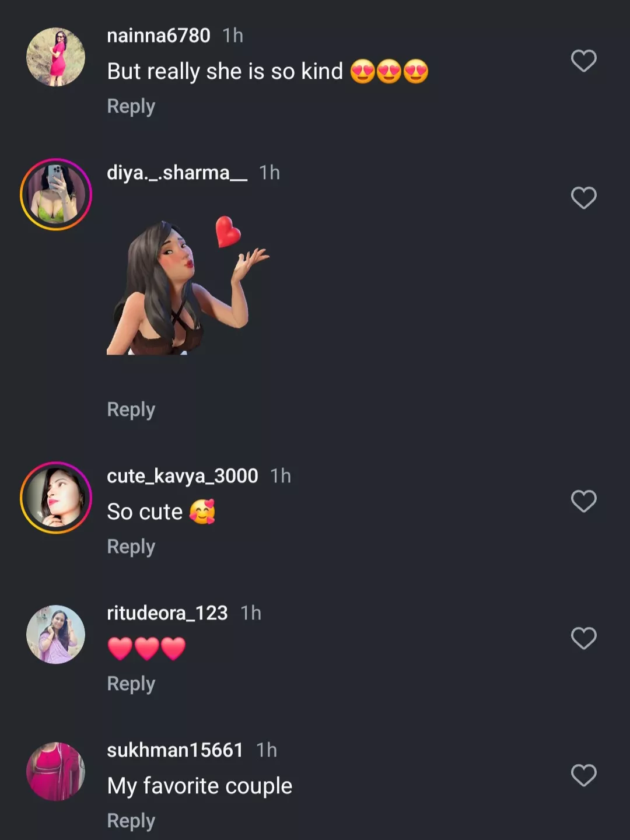Heart the "My favorite couple" comment
The height and width of the screenshot is (840, 630).
coord(583,775)
